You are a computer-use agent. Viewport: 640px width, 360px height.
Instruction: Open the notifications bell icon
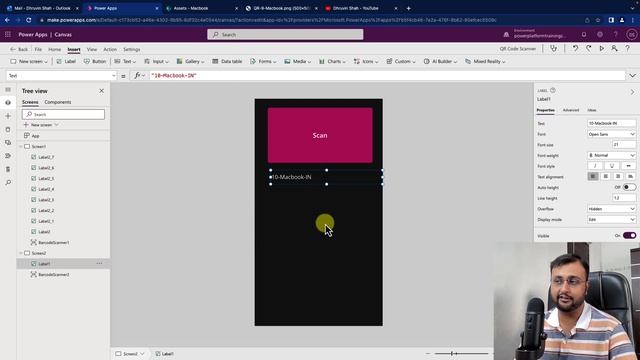click(x=584, y=35)
